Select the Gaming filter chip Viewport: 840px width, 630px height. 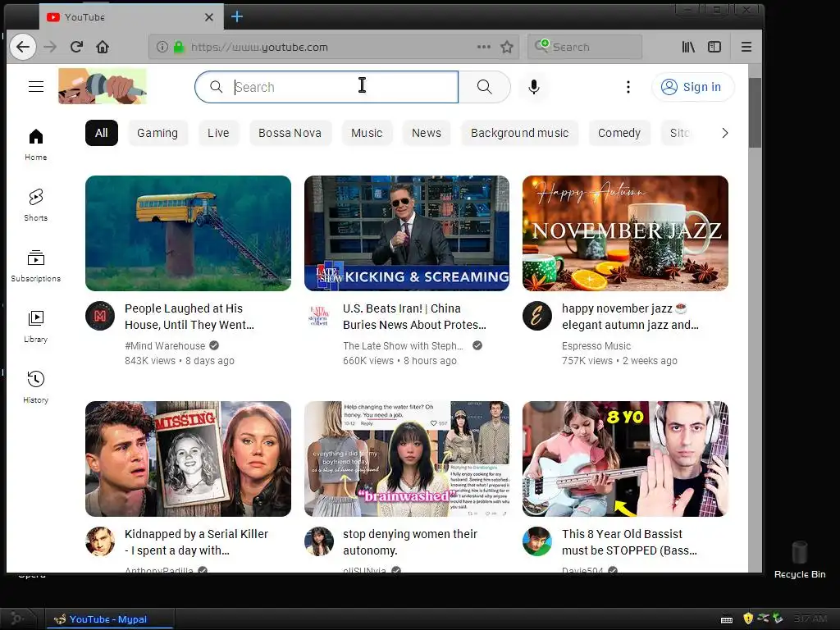(157, 133)
